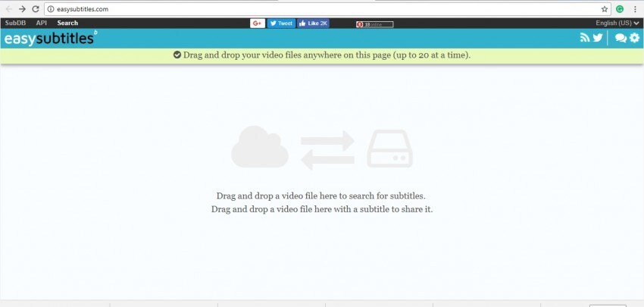Viewport: 644px width, 307px height.
Task: Open the chat comments icon
Action: 621,38
